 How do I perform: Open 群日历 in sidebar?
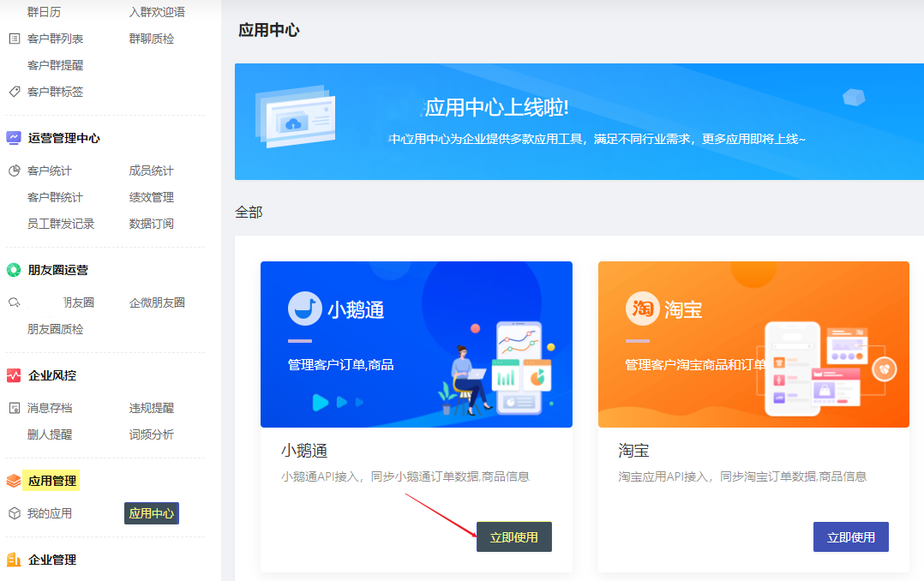click(x=45, y=12)
